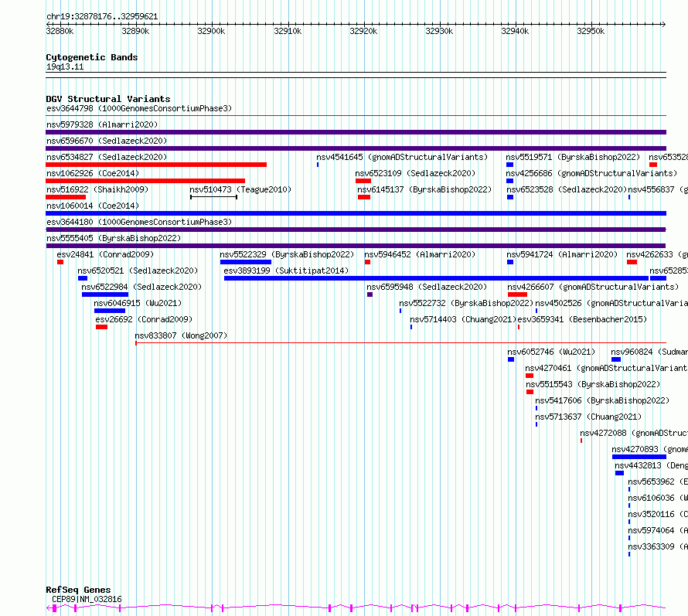Click nsv3520116 variant label
Viewport: 688px width, 616px height.
658,514
